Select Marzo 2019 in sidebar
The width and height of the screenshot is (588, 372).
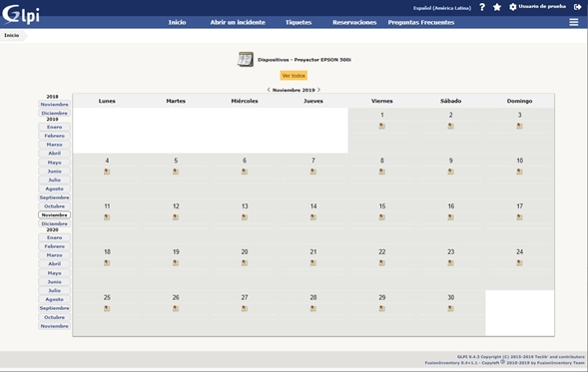[x=54, y=145]
